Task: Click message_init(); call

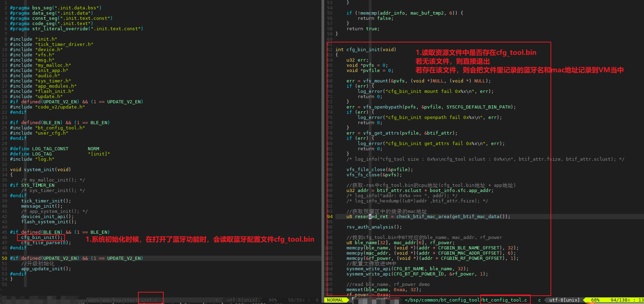Action: (42, 206)
